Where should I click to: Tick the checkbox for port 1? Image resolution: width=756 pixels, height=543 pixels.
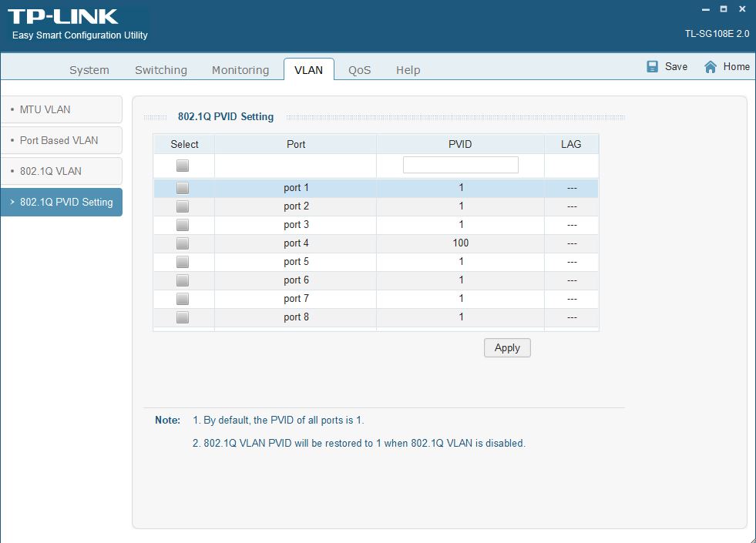[x=183, y=188]
